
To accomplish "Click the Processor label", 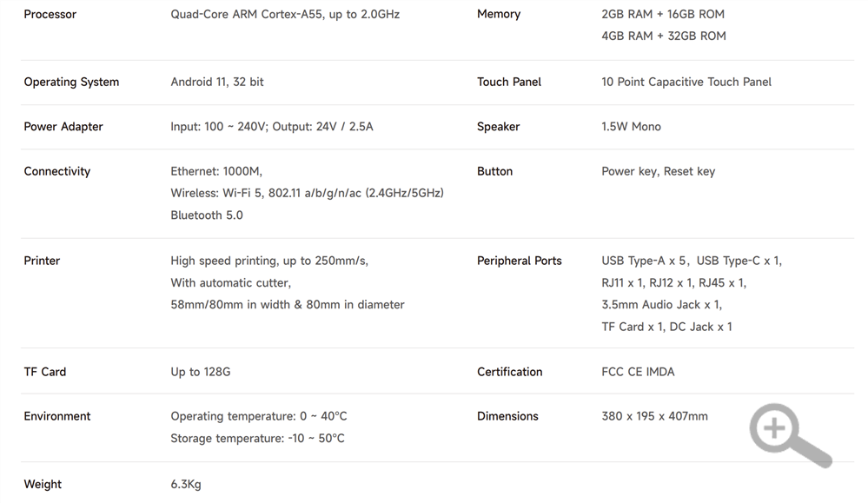I will click(50, 14).
